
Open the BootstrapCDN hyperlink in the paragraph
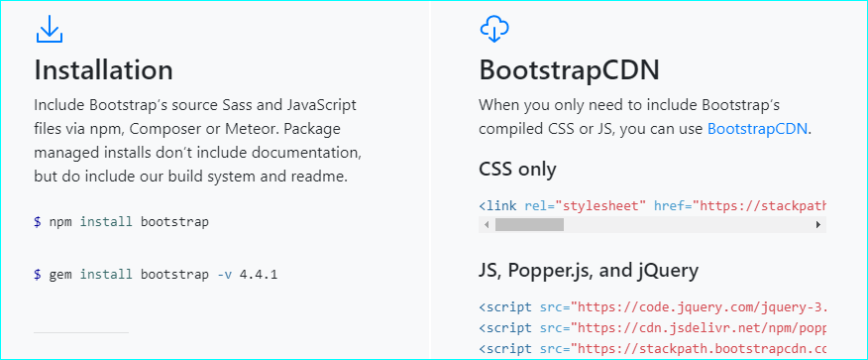758,129
